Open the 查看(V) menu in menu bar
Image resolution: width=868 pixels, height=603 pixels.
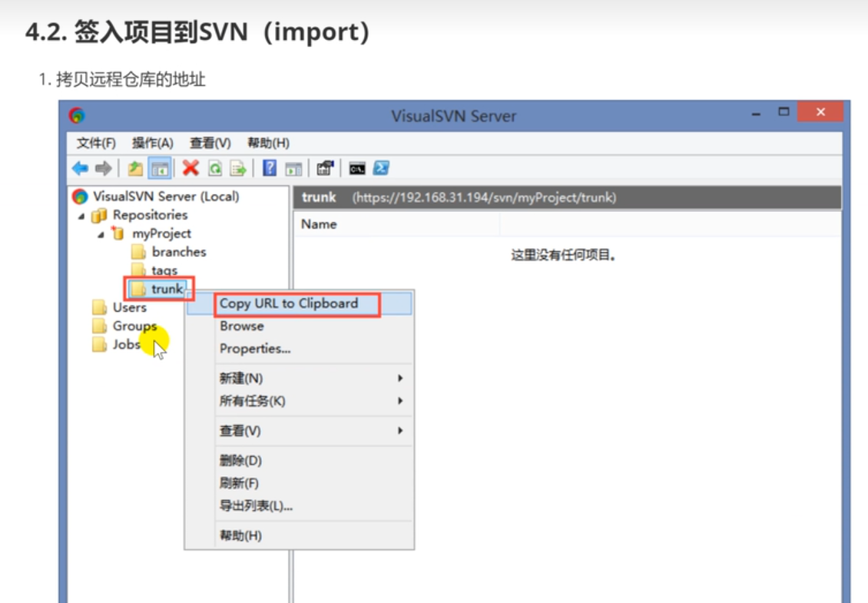click(x=210, y=143)
